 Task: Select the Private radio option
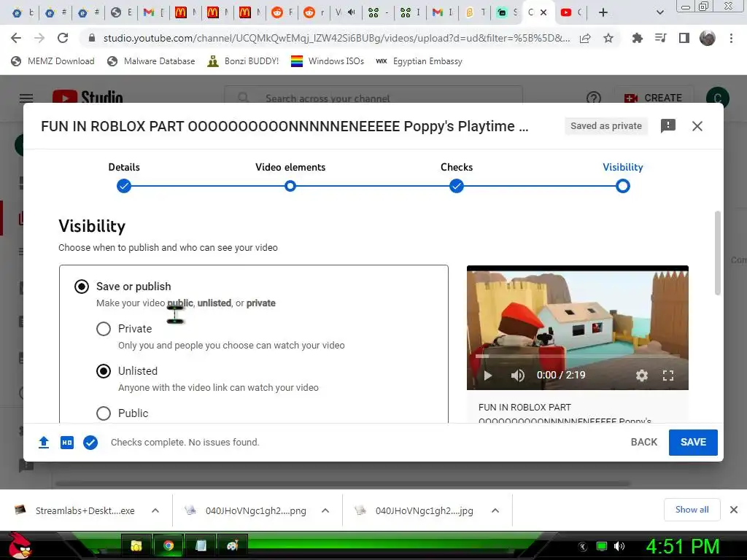pyautogui.click(x=104, y=329)
